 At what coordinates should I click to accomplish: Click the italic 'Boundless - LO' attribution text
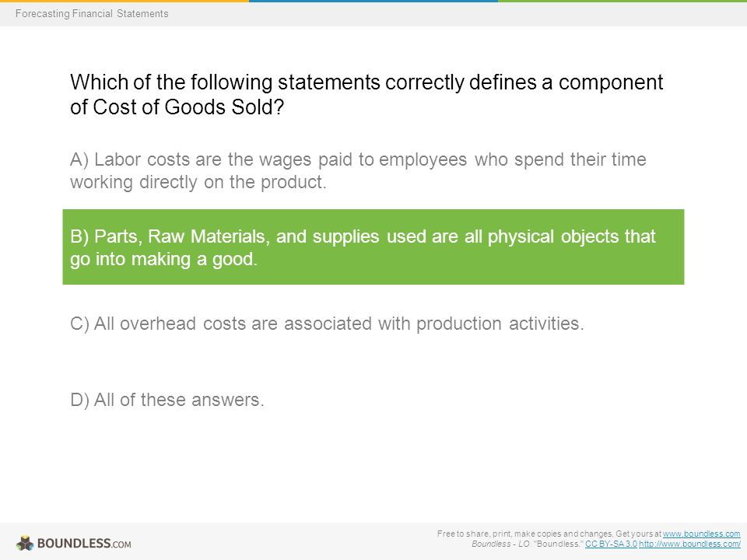[x=500, y=544]
